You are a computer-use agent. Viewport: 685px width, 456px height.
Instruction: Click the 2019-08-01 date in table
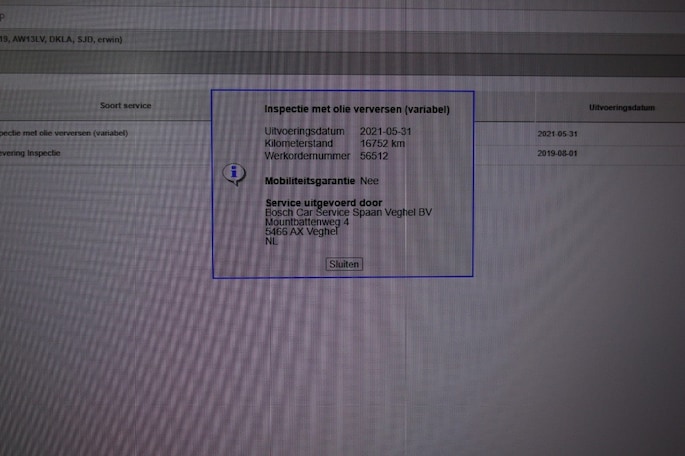coord(557,153)
